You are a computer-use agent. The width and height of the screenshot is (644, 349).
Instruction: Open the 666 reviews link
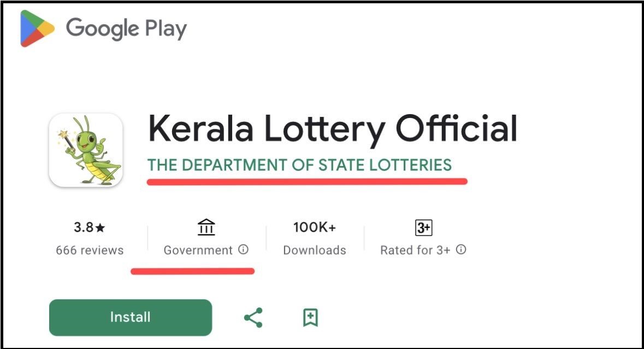click(90, 250)
